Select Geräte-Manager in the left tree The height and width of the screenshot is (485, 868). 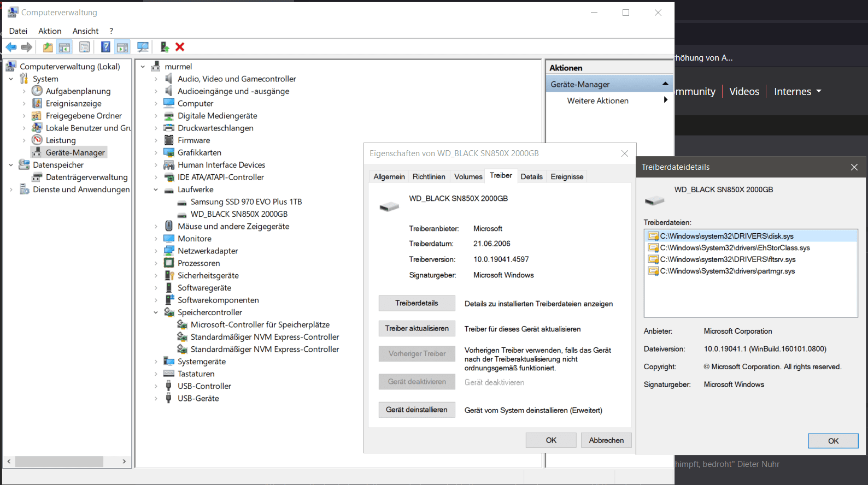(x=75, y=152)
